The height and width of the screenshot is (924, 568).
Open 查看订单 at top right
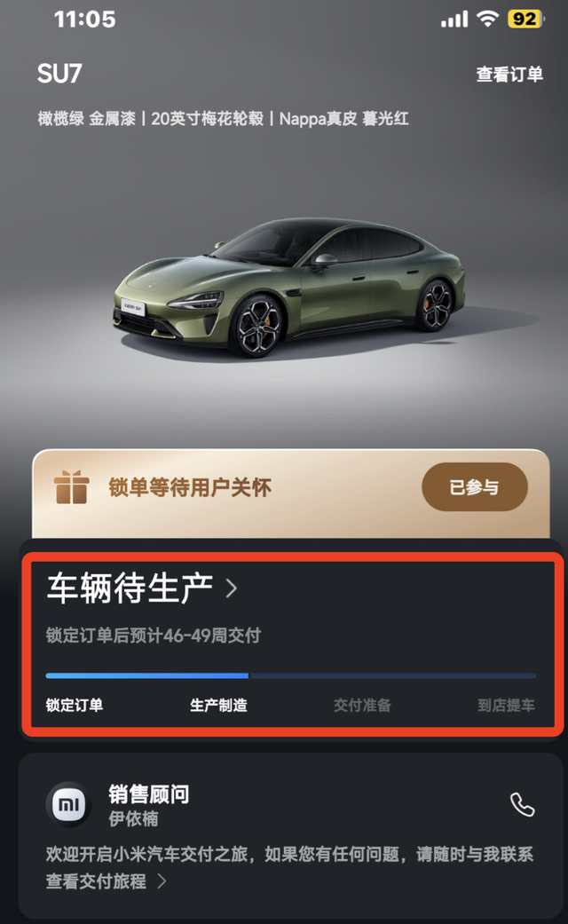pyautogui.click(x=509, y=75)
